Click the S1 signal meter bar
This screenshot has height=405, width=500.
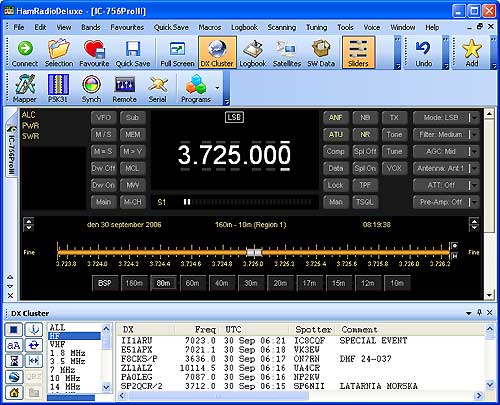247,202
